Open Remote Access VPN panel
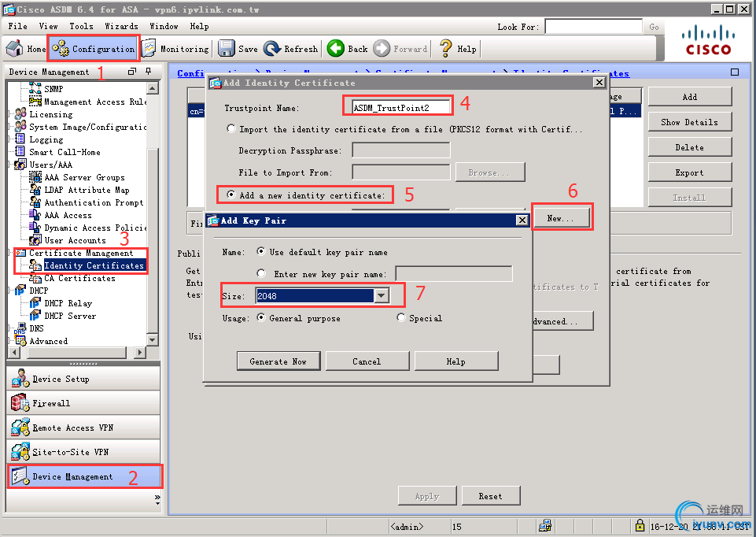756x537 pixels. coord(83,428)
